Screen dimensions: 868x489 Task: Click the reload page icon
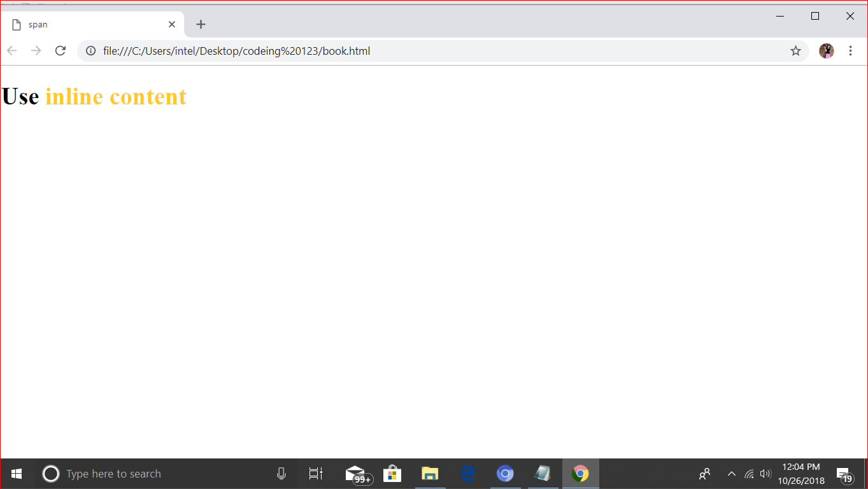[x=60, y=51]
